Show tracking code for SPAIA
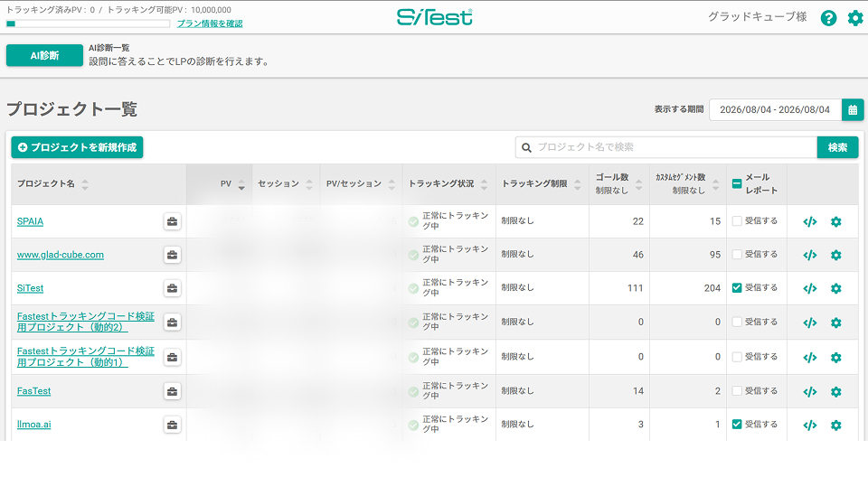 coord(810,222)
